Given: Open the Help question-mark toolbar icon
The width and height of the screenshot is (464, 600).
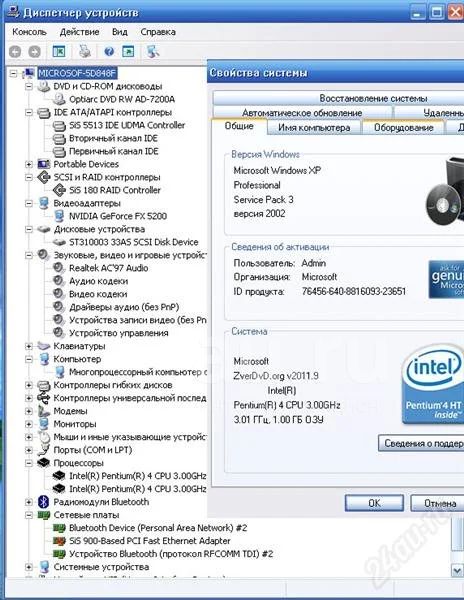Looking at the screenshot, I should pos(109,51).
